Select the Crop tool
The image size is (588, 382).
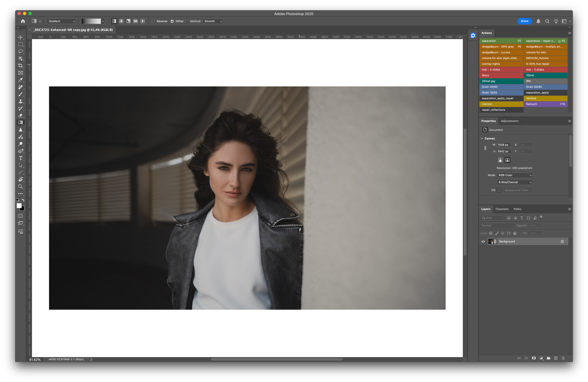pos(20,66)
